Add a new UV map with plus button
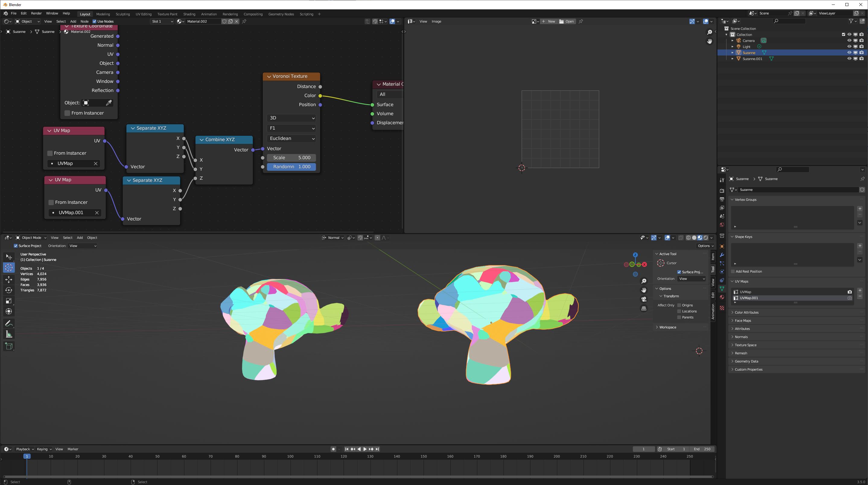 860,290
